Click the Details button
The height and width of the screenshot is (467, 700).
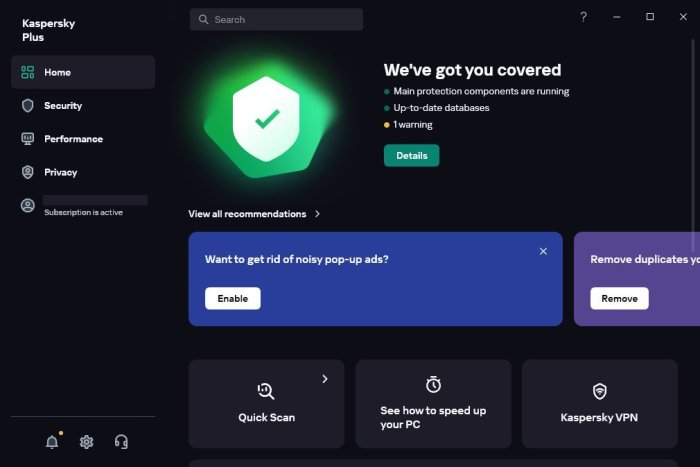click(411, 156)
